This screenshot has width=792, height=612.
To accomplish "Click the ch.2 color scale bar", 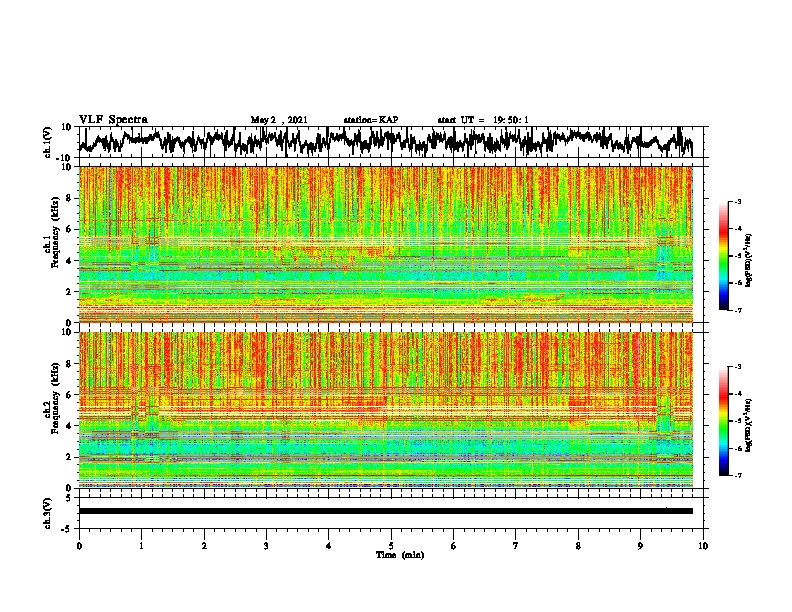I will tap(723, 421).
